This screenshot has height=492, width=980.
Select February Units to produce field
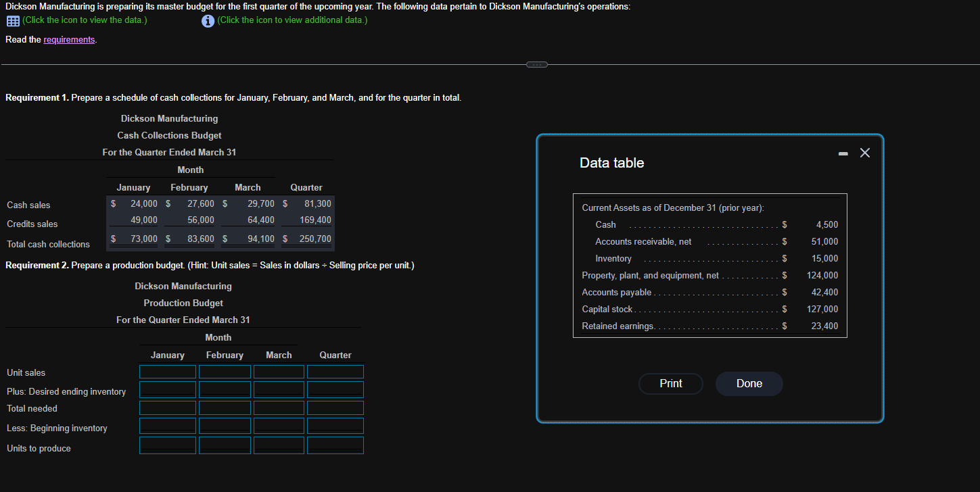click(x=225, y=445)
